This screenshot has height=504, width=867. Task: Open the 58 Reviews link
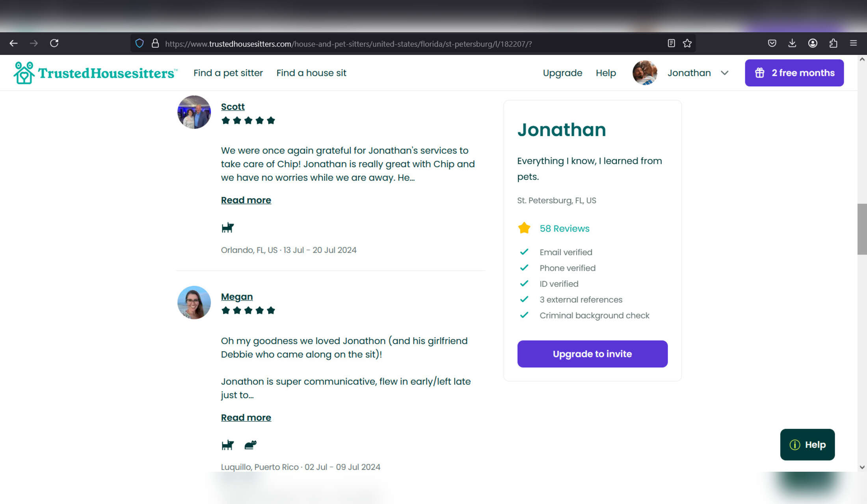pyautogui.click(x=564, y=228)
